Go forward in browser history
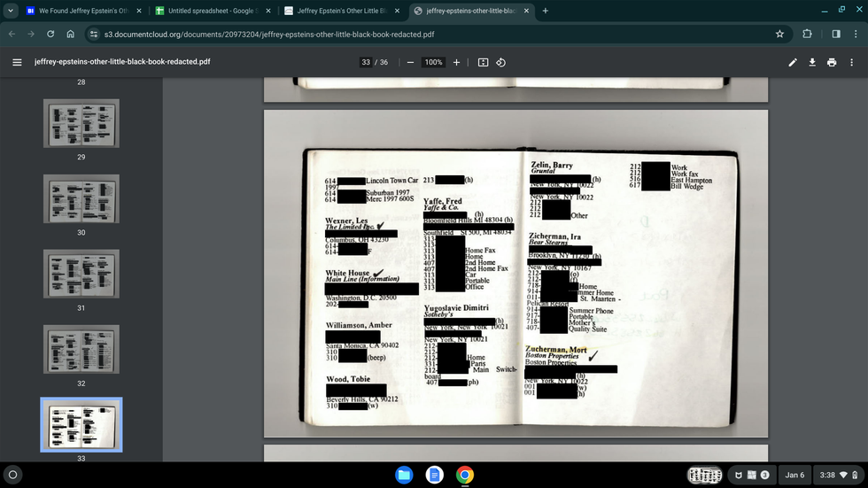 pos(31,35)
